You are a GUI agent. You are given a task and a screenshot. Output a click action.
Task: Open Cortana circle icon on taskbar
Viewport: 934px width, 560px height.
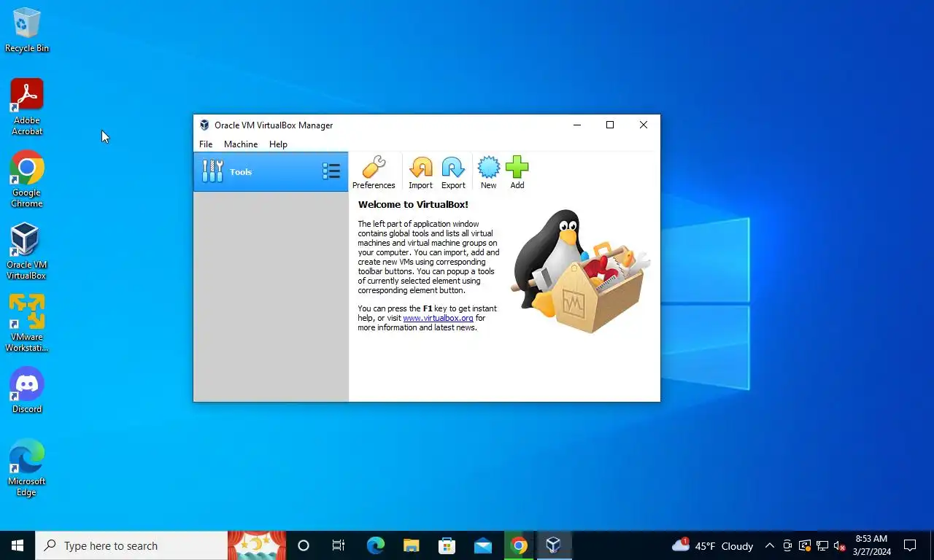click(304, 545)
